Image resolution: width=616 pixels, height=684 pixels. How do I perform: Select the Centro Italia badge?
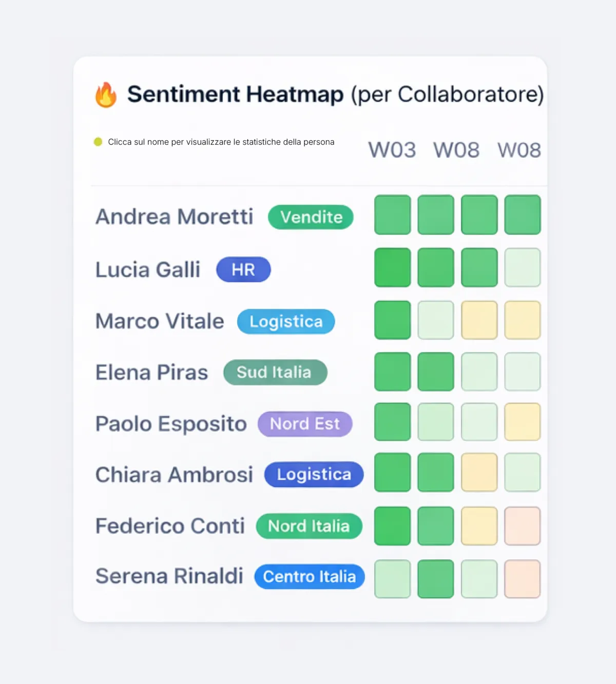(x=310, y=576)
